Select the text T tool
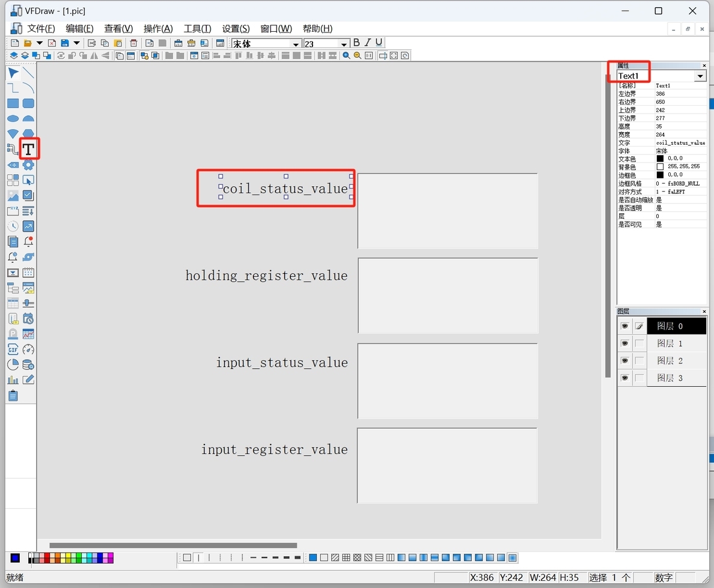Viewport: 714px width, 588px height. pos(28,150)
